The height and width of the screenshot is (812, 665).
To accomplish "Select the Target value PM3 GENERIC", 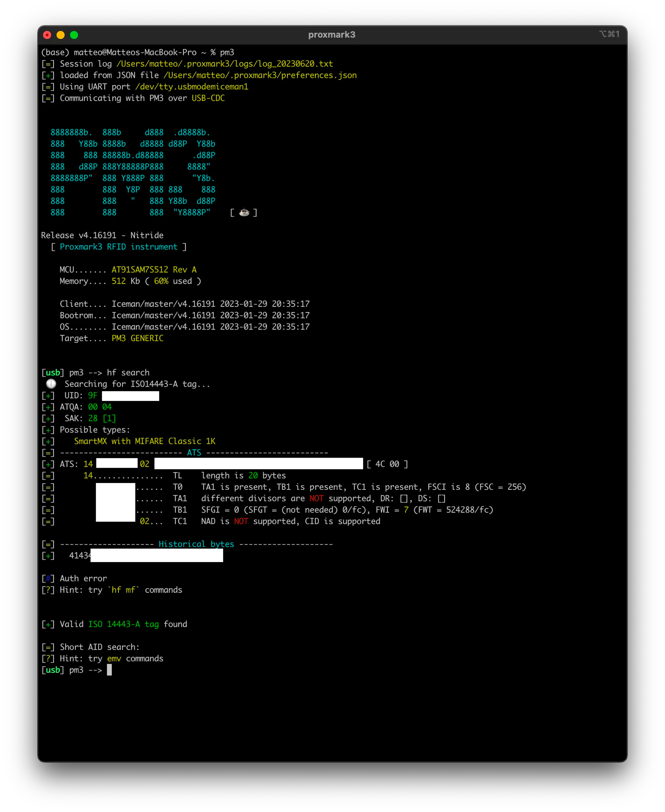I will click(x=138, y=338).
